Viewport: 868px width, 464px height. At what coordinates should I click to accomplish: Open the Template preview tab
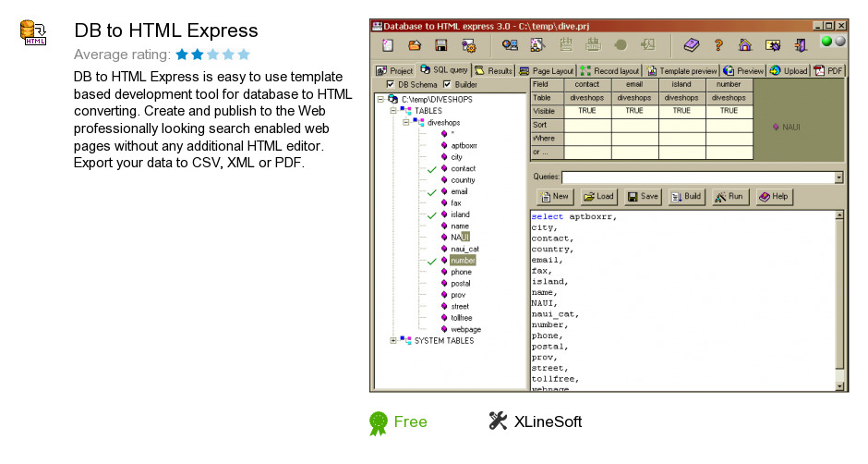pos(682,70)
